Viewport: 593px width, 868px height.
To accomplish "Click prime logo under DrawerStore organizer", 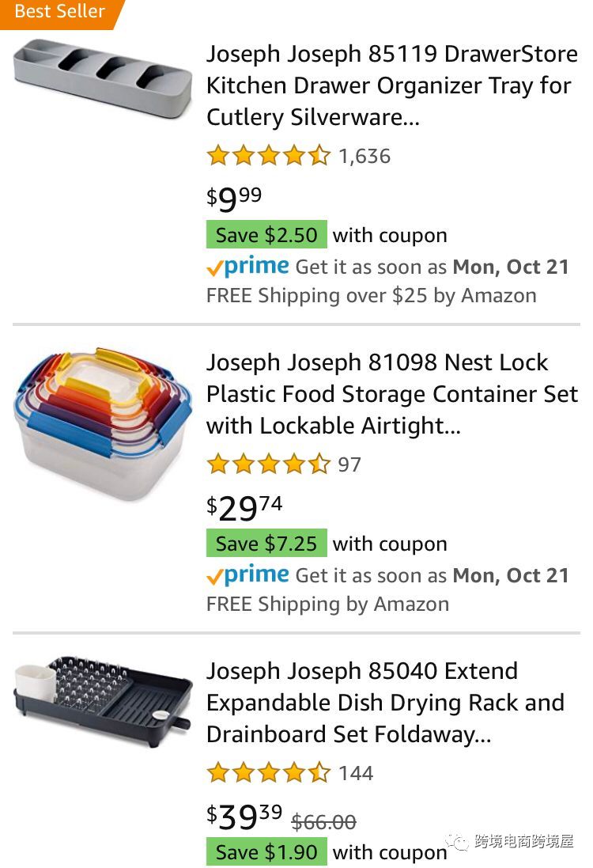I will pyautogui.click(x=247, y=267).
